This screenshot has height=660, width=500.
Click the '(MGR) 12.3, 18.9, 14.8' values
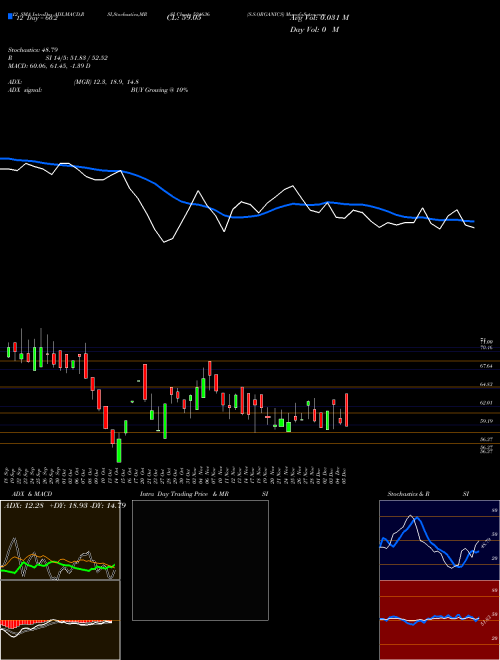[106, 82]
